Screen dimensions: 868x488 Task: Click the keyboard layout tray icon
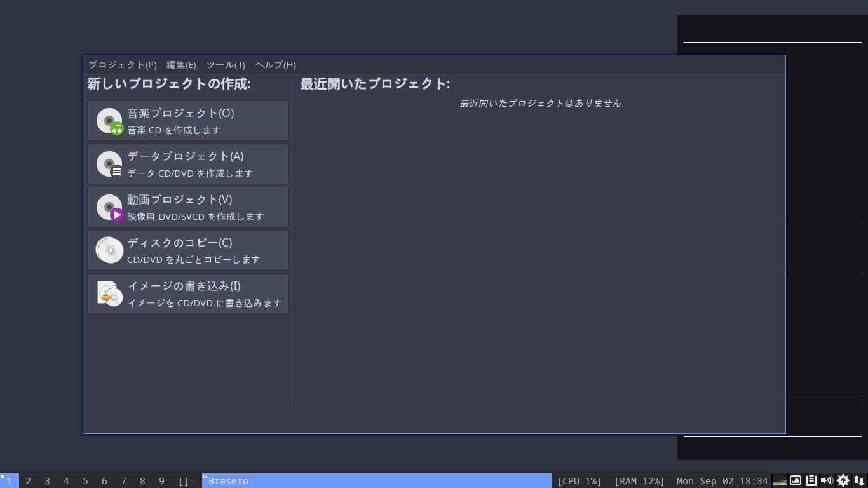tap(780, 481)
